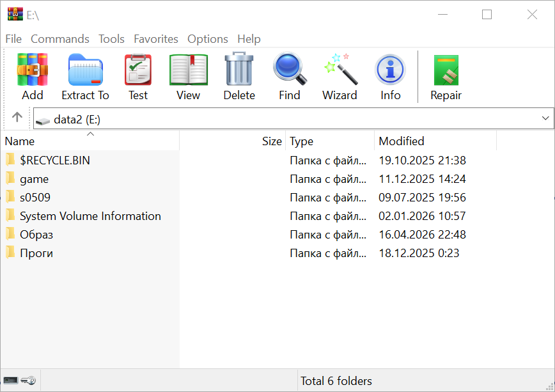This screenshot has height=392, width=555.
Task: Open the Options menu
Action: pos(207,39)
